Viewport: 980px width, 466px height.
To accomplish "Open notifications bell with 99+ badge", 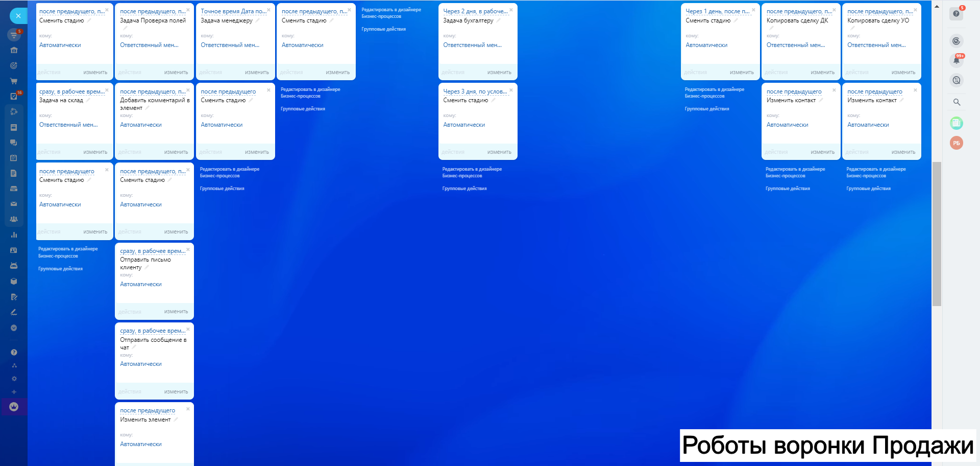I will point(957,60).
